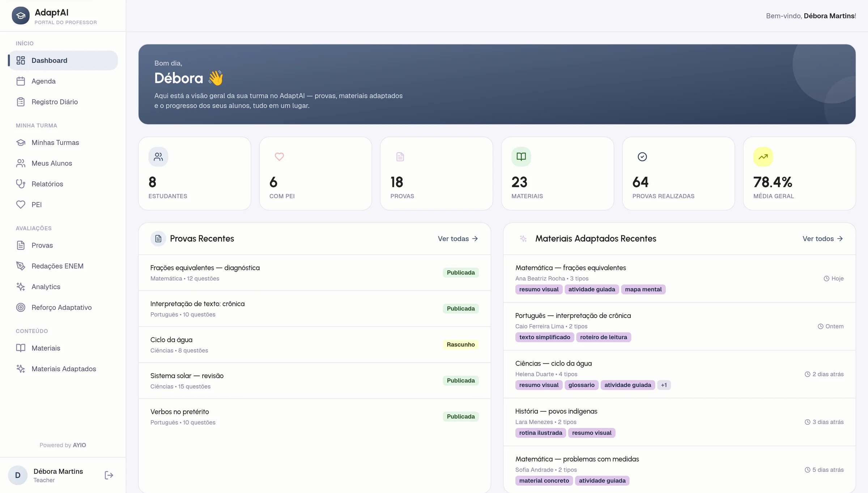Click the Analytics sparkle icon

pyautogui.click(x=21, y=287)
